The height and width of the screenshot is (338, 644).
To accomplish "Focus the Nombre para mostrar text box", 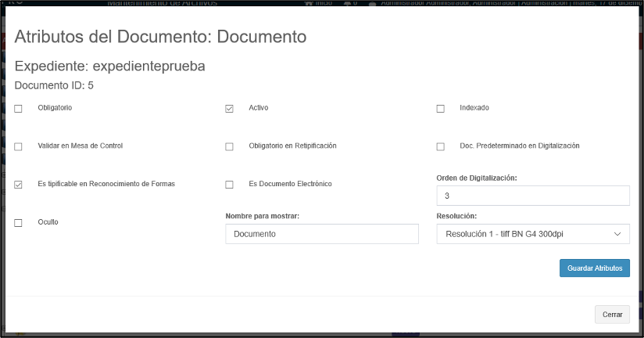I will pyautogui.click(x=322, y=234).
